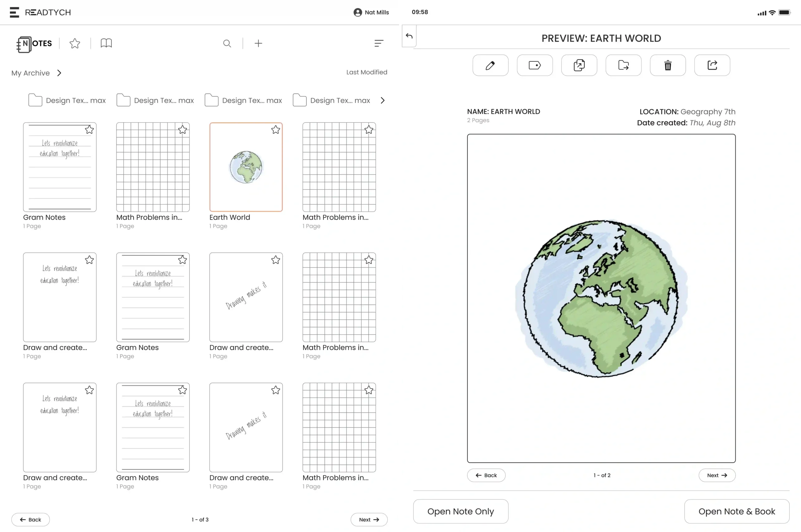
Task: Click Open Note & Book button
Action: click(x=737, y=511)
